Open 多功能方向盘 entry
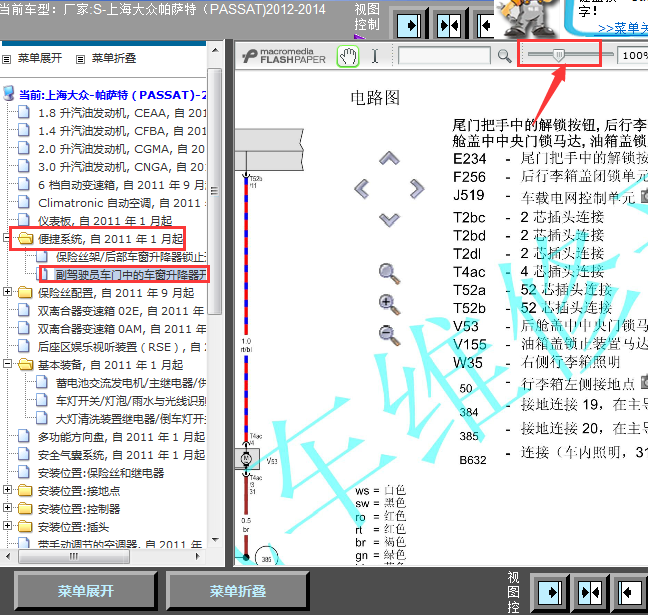648x615 pixels. pyautogui.click(x=122, y=437)
